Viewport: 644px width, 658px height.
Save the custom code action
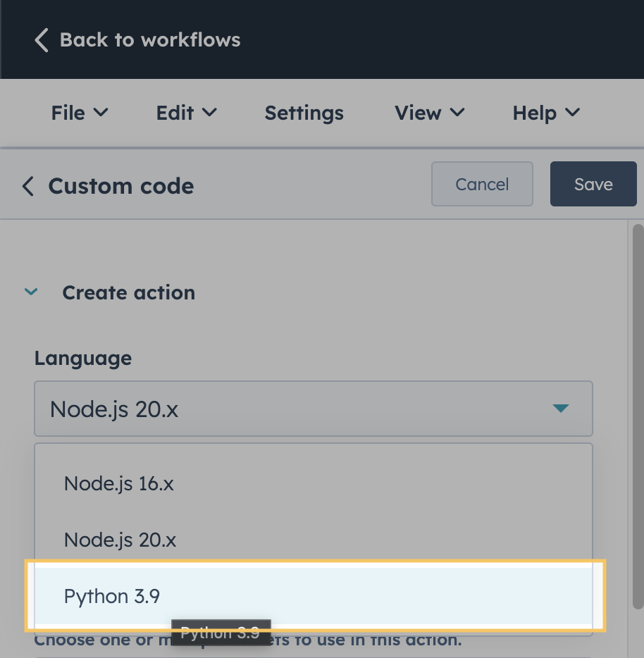[x=593, y=184]
